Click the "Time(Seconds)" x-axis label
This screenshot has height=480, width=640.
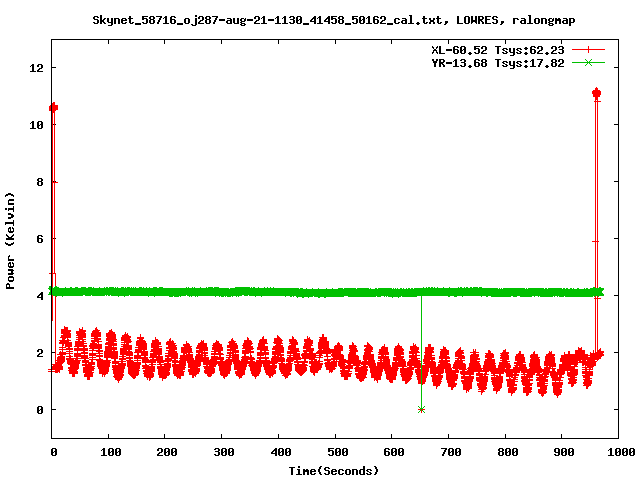tap(333, 471)
